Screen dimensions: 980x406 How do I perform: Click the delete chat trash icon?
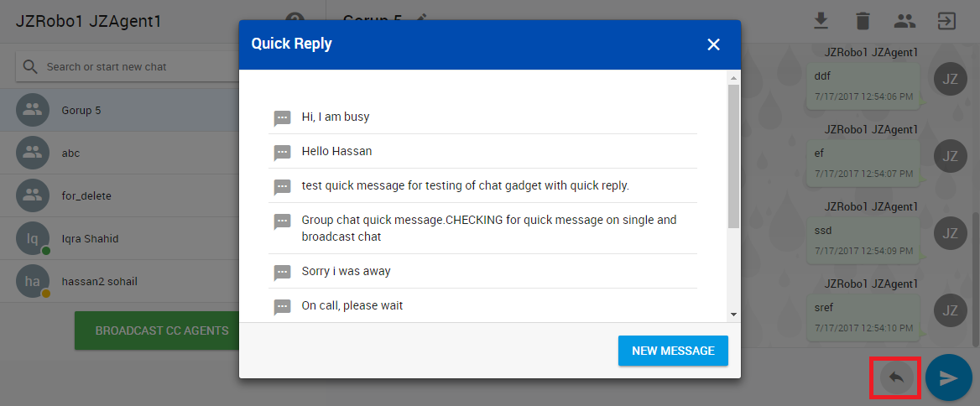pyautogui.click(x=863, y=21)
